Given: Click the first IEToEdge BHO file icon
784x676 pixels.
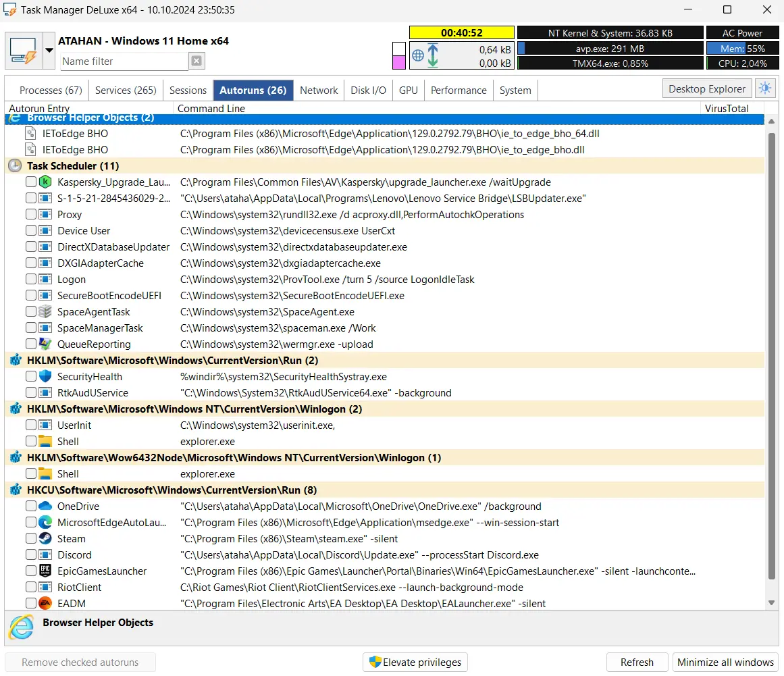Looking at the screenshot, I should (30, 134).
